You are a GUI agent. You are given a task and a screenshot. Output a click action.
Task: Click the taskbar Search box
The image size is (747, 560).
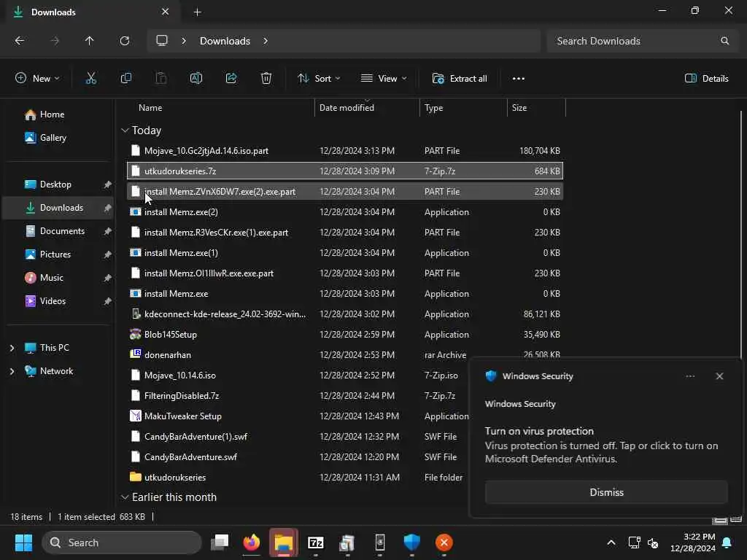pos(122,542)
